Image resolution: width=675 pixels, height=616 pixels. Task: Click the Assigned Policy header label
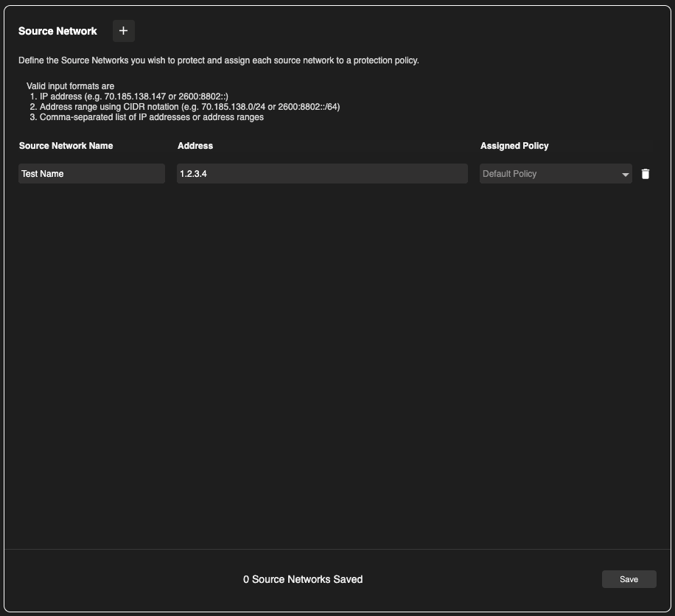tap(514, 146)
